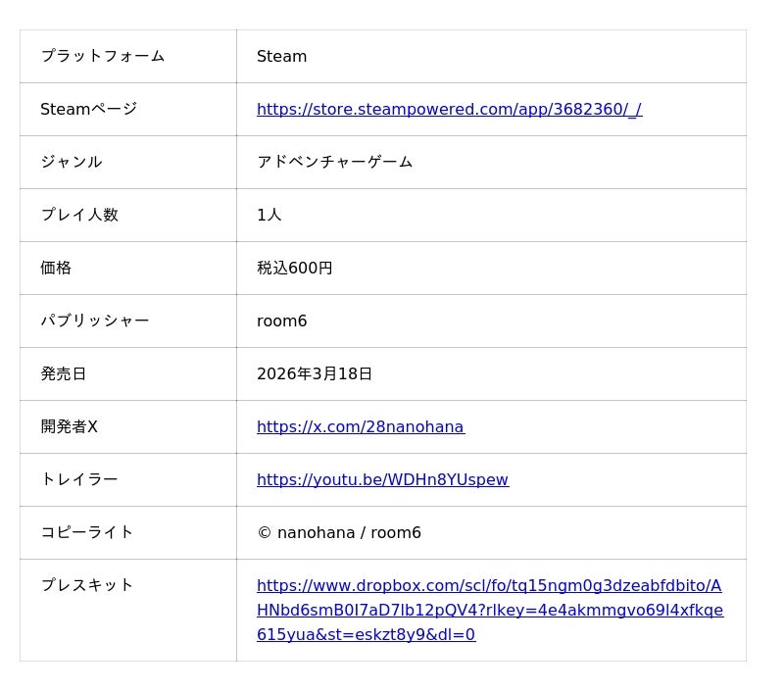Open the developer's X profile link

[360, 427]
